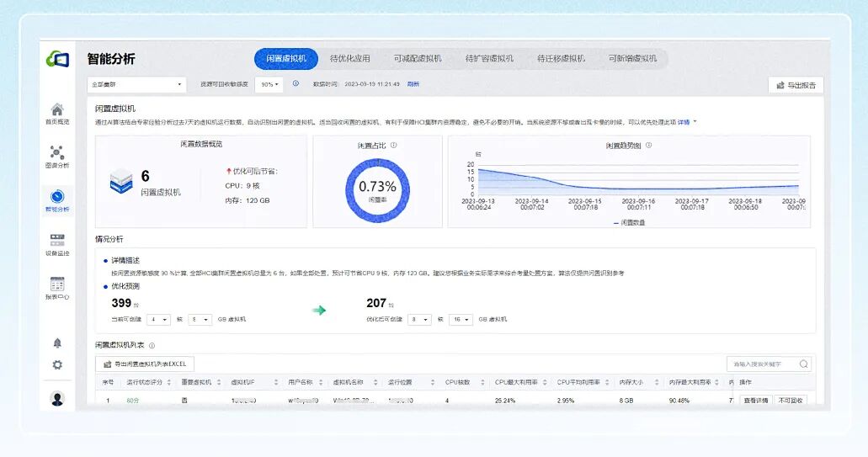Open the 当前可创建 core-count dropdown showing 4
Viewport: 868px width, 457px height.
click(x=158, y=319)
